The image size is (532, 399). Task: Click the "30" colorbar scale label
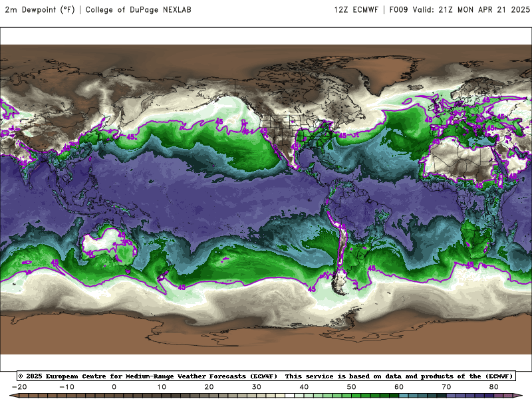coord(257,387)
